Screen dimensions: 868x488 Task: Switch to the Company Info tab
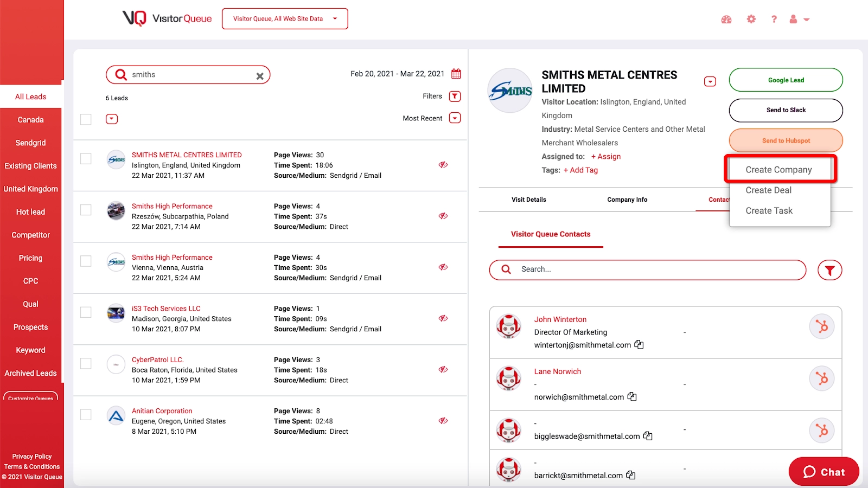[627, 200]
